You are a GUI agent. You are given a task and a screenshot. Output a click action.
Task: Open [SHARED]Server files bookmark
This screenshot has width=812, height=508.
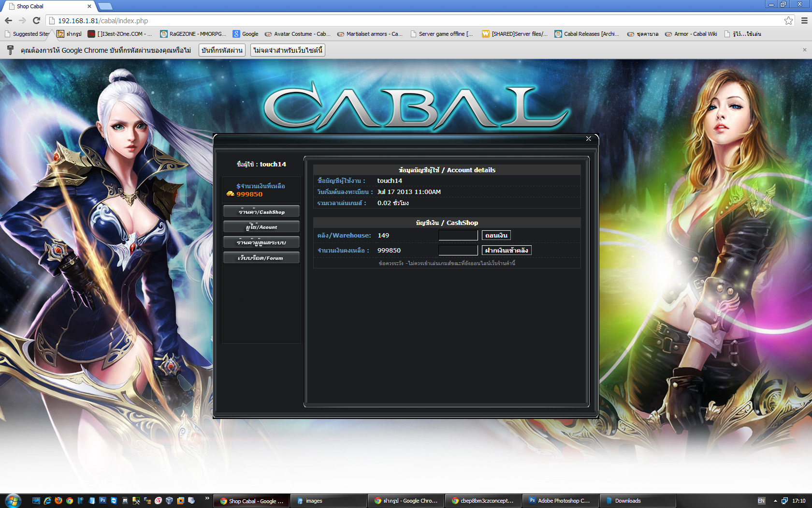515,34
